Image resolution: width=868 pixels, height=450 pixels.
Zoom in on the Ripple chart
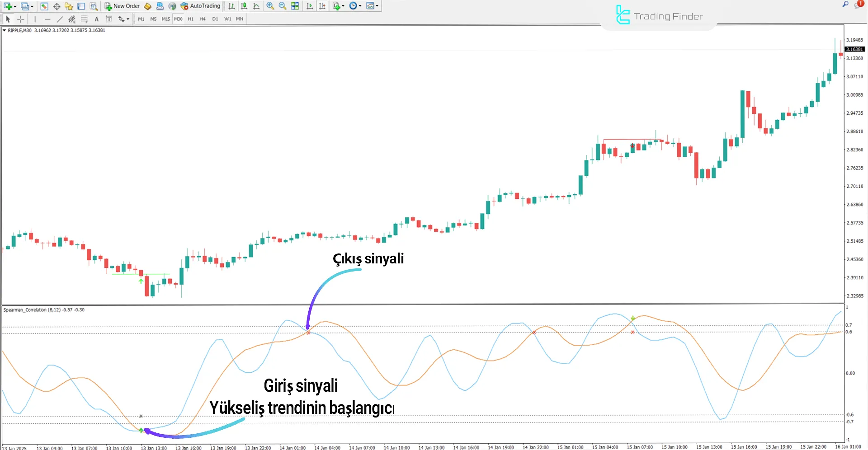click(270, 6)
